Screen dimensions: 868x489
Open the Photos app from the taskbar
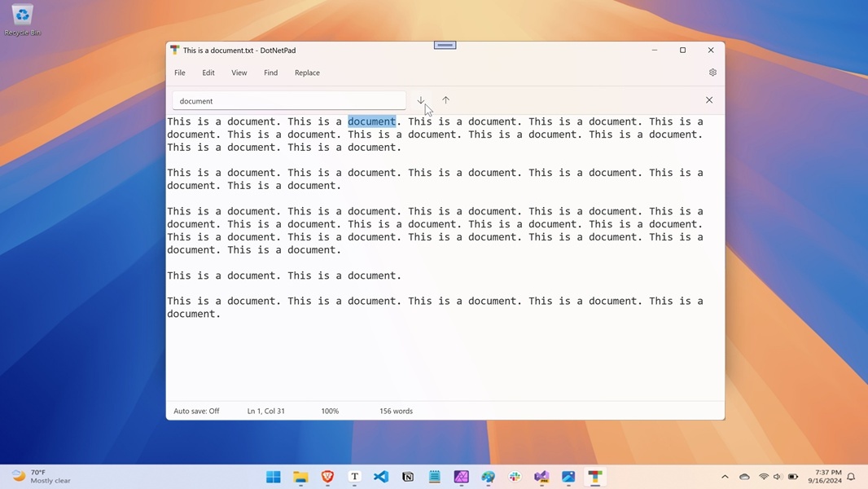(x=568, y=477)
